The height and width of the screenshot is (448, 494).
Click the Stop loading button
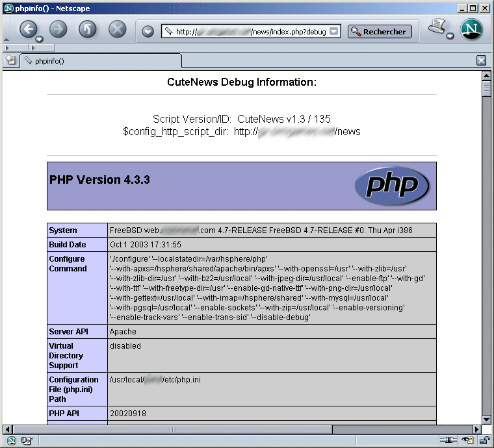117,29
